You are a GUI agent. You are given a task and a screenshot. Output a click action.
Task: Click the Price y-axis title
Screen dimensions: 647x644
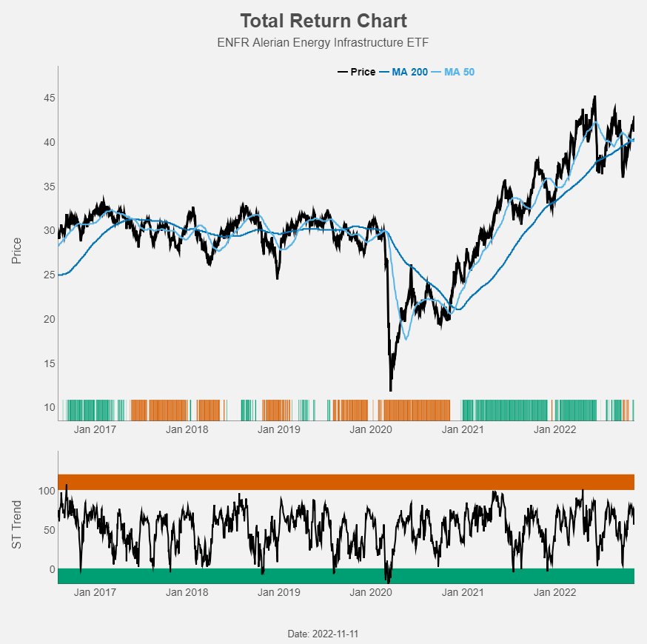coord(16,251)
